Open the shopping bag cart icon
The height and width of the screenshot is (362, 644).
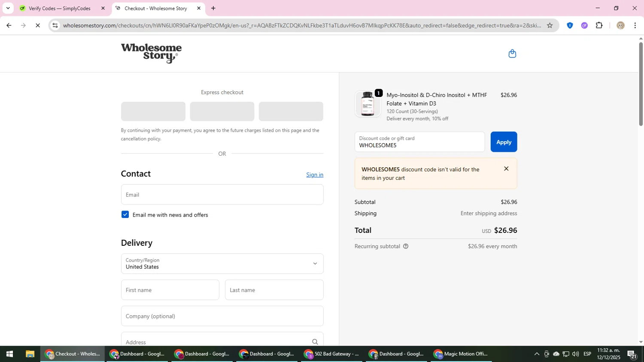512,54
